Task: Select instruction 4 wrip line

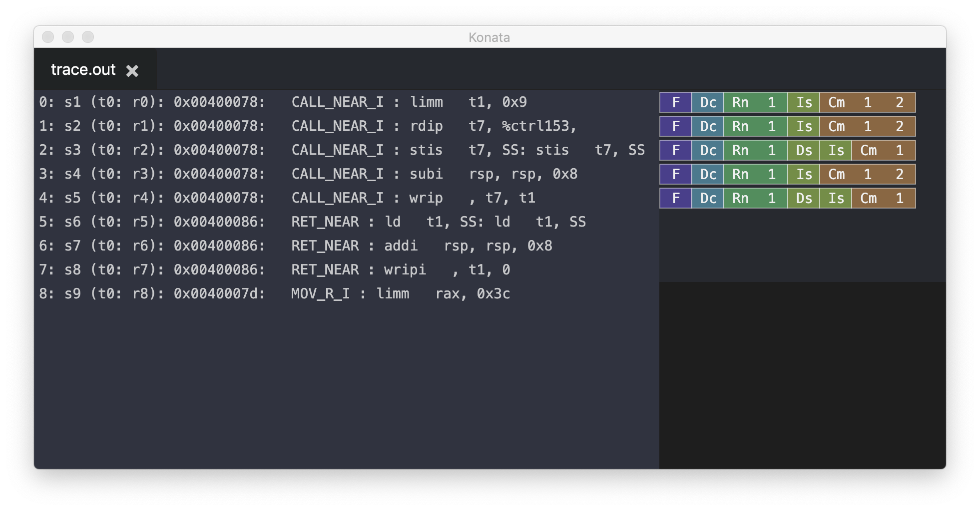Action: [x=287, y=198]
